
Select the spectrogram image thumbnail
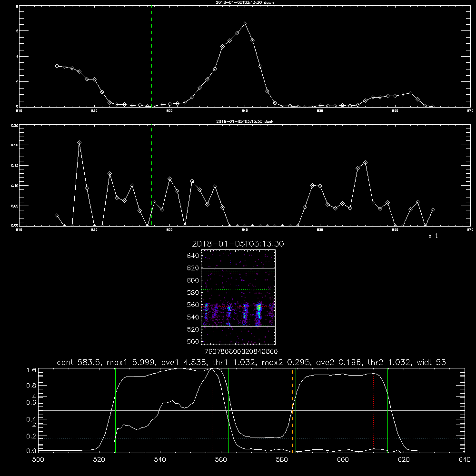click(238, 297)
